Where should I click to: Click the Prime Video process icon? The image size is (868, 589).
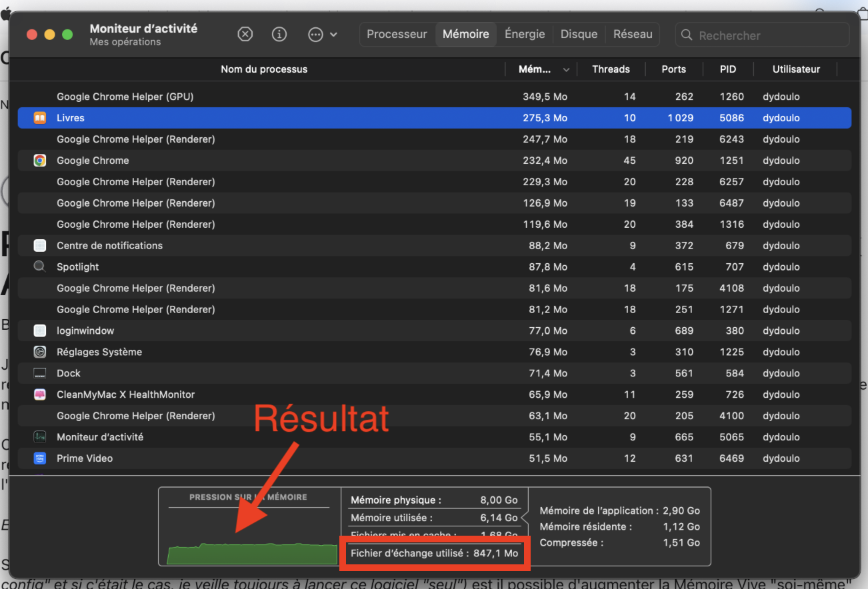click(40, 458)
